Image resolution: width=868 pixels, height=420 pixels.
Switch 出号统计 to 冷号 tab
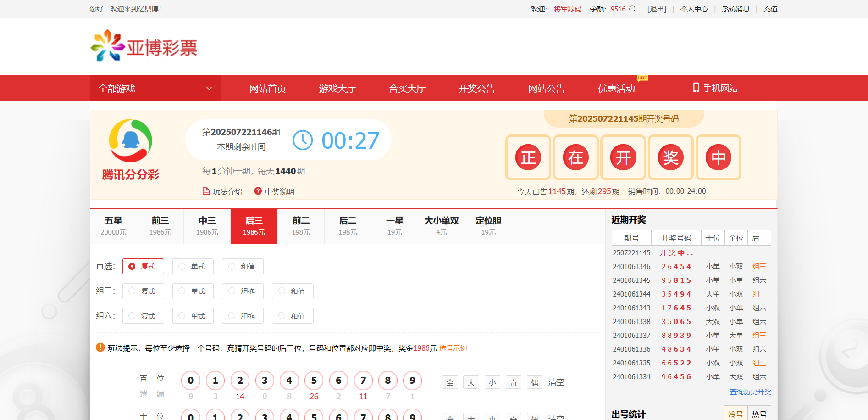pyautogui.click(x=736, y=414)
